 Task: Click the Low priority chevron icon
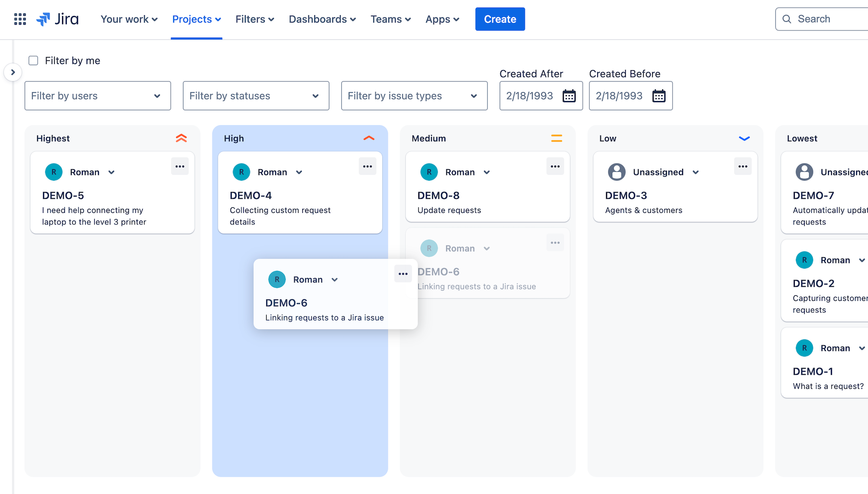pos(744,138)
